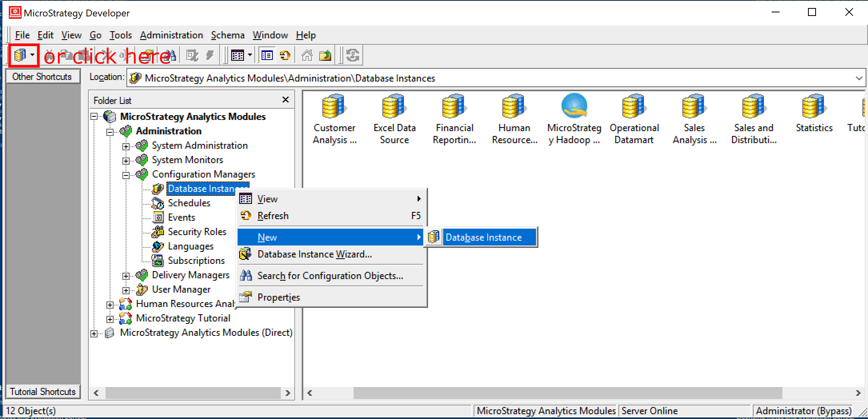Select MicroStrategy Tutorial in the folder tree
Screen dimensions: 868x419
(x=183, y=318)
